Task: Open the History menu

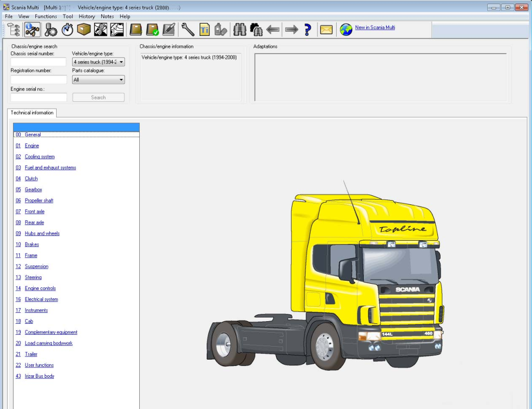Action: 87,17
